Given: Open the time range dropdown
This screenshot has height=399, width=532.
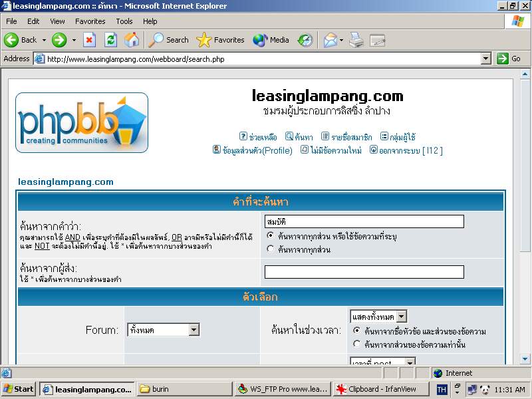Looking at the screenshot, I should 401,317.
